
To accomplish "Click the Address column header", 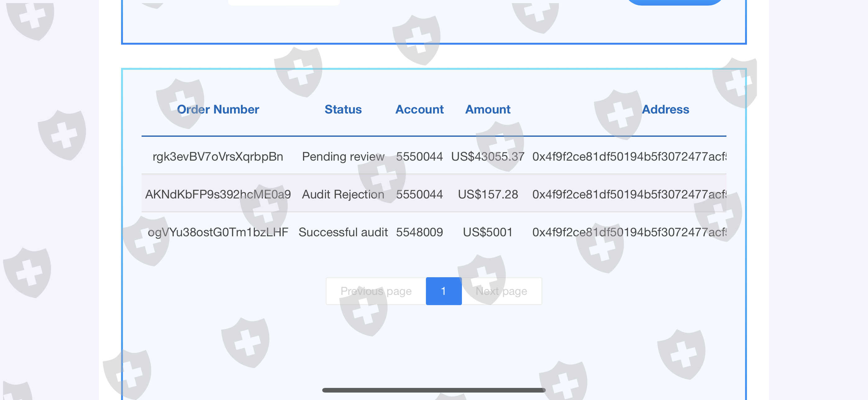I will 665,109.
